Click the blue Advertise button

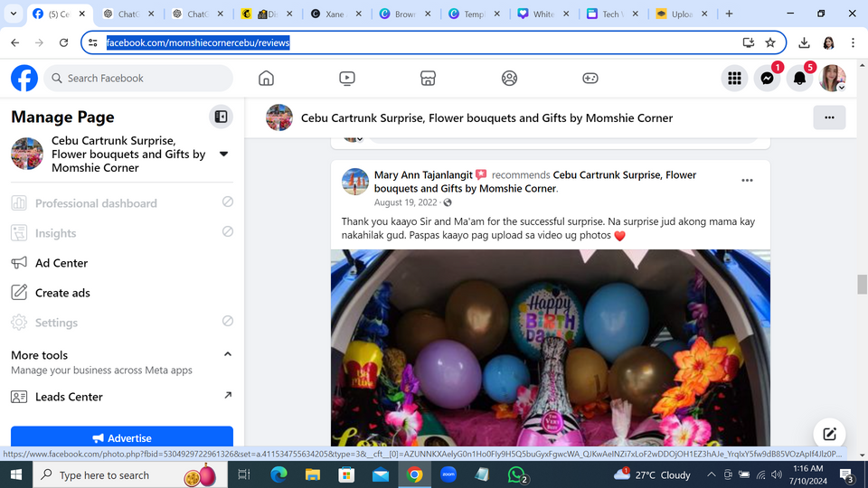click(122, 437)
